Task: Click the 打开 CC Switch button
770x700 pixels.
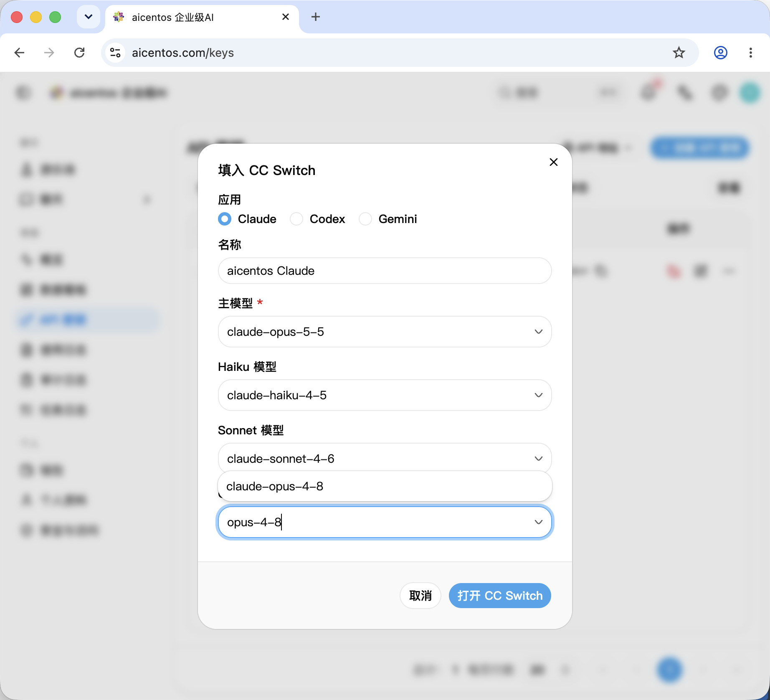Action: pyautogui.click(x=500, y=596)
